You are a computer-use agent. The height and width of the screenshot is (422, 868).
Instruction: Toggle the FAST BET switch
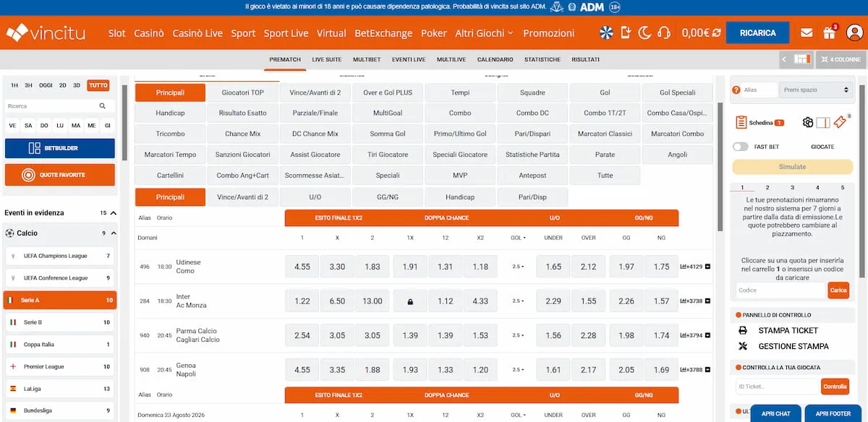(740, 147)
